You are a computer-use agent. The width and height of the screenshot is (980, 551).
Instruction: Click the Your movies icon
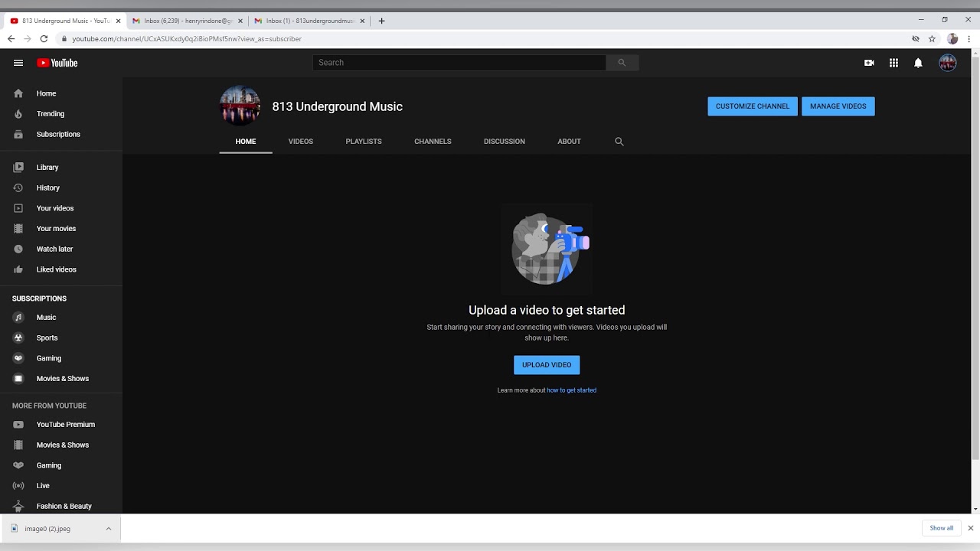click(18, 228)
